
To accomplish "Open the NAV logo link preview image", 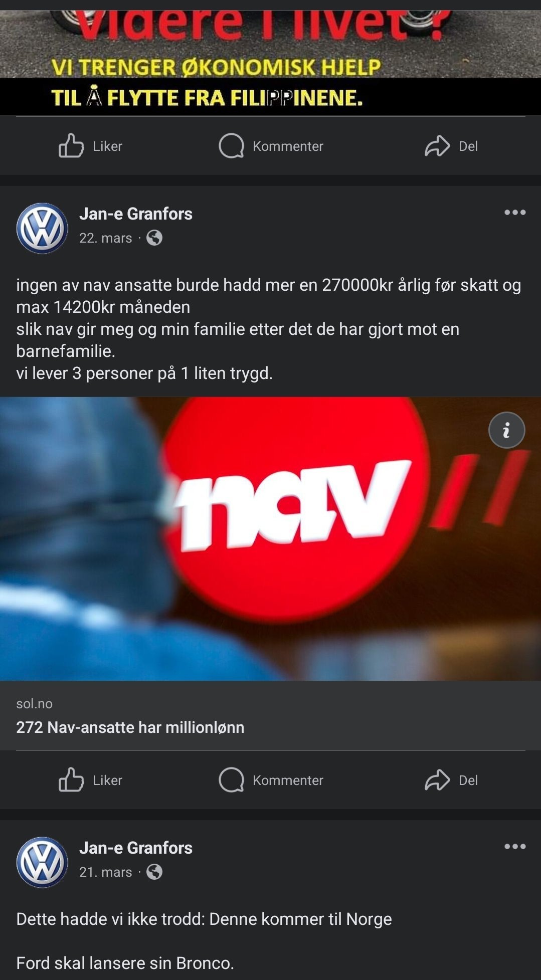I will [x=270, y=538].
